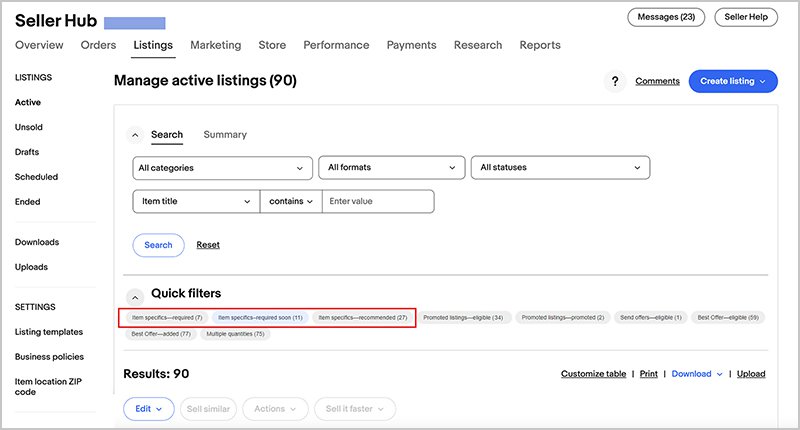This screenshot has width=800, height=430.
Task: Open the help question mark icon
Action: click(x=615, y=81)
